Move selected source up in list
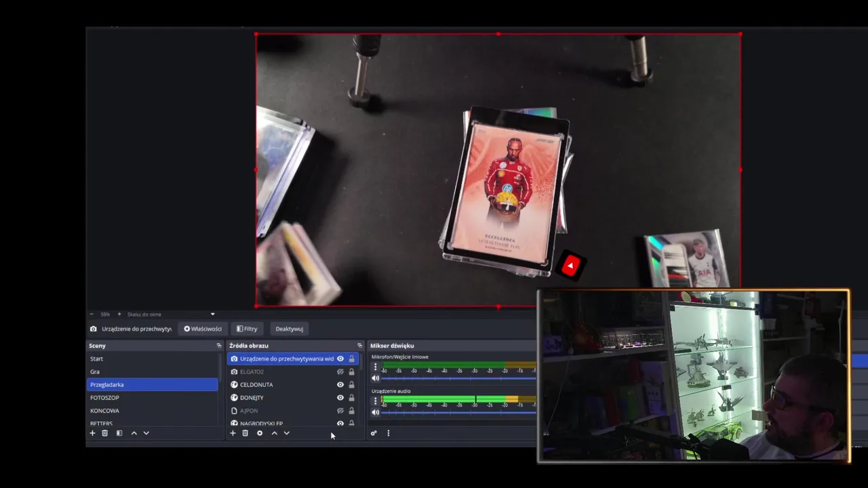Screen dimensions: 868x488 pos(274,433)
